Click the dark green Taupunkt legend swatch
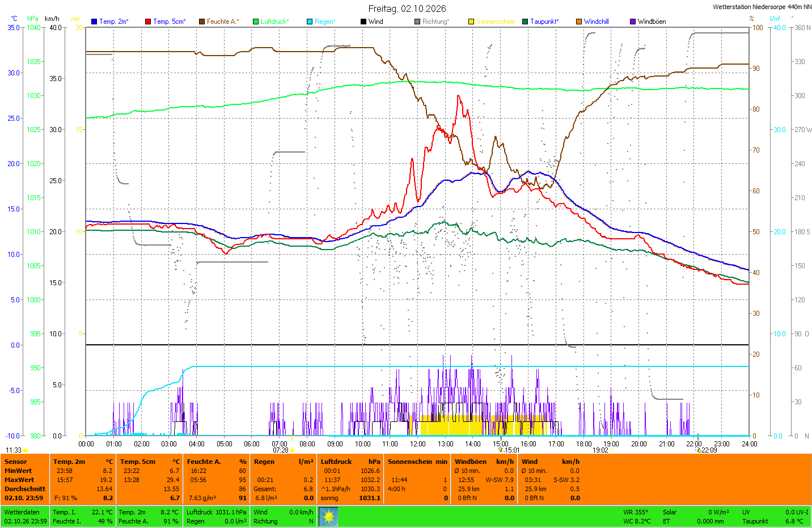This screenshot has width=812, height=528. 525,22
